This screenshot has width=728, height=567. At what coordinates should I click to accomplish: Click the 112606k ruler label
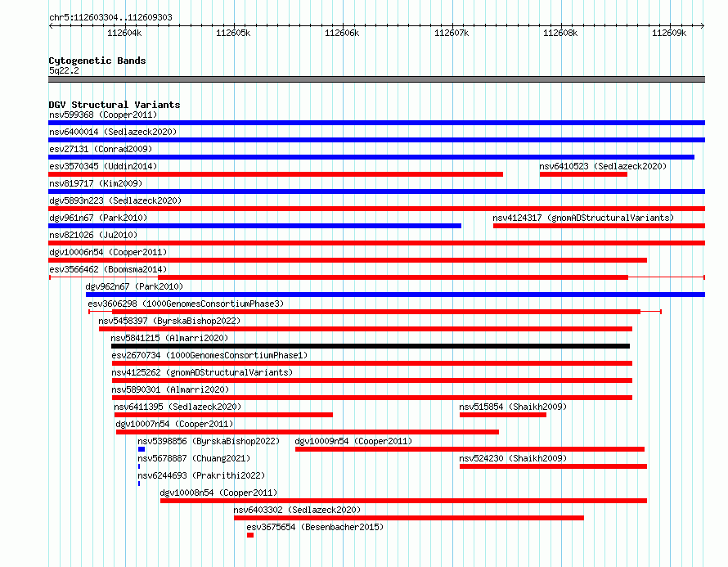(x=342, y=33)
